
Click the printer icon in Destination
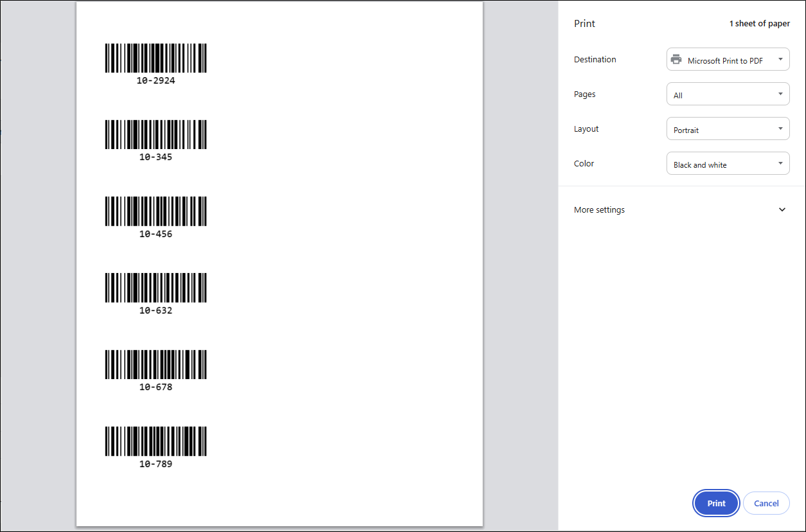(676, 60)
